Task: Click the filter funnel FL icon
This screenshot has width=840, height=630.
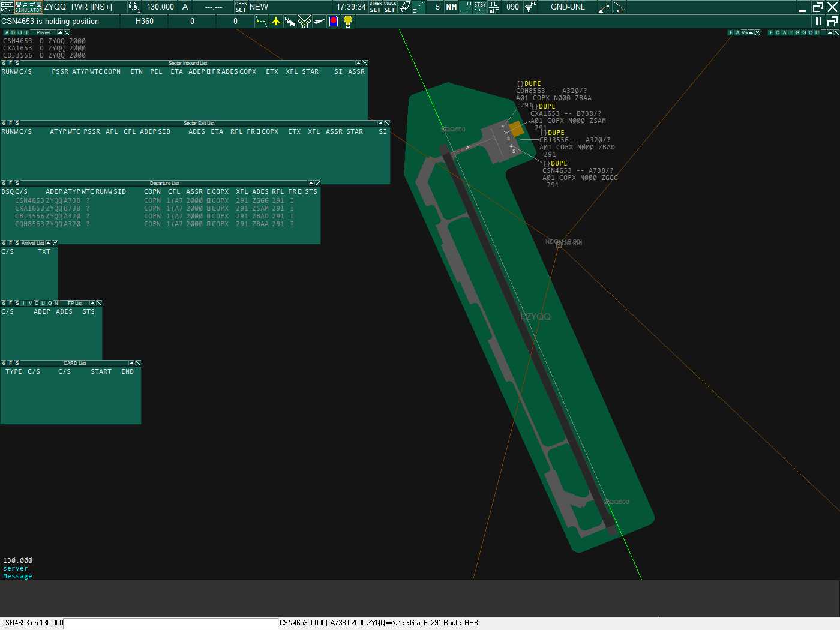Action: pos(530,7)
